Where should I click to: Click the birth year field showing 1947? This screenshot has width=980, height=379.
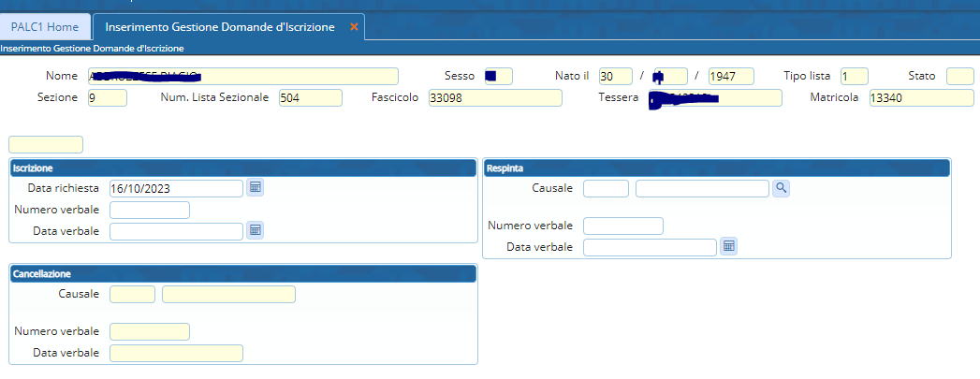731,76
